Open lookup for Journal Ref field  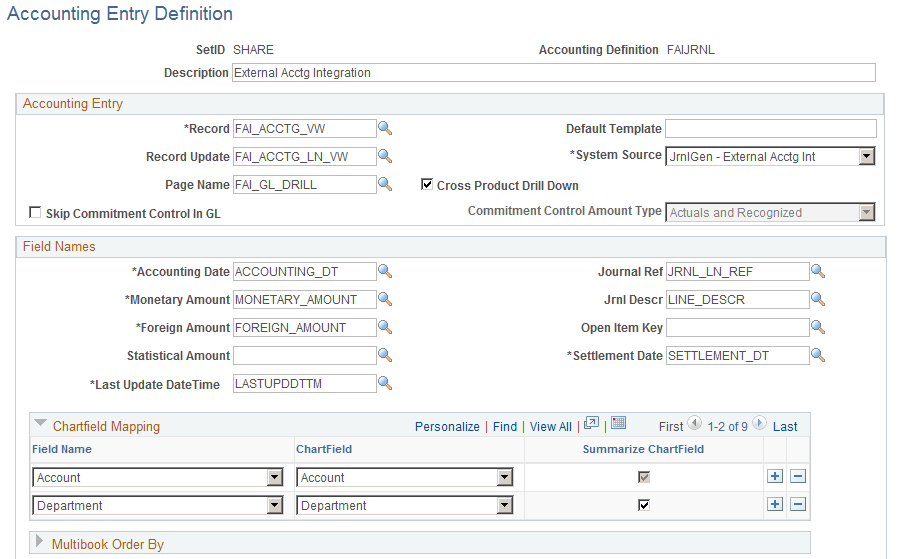(x=818, y=271)
